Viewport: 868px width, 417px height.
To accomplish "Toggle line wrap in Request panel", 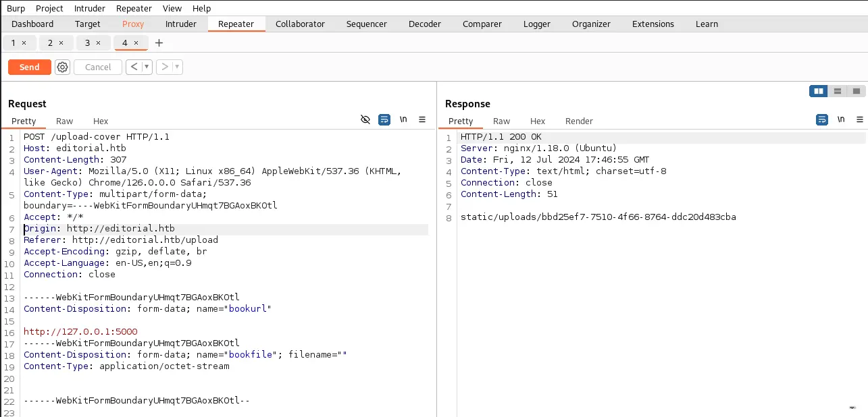I will click(x=384, y=119).
